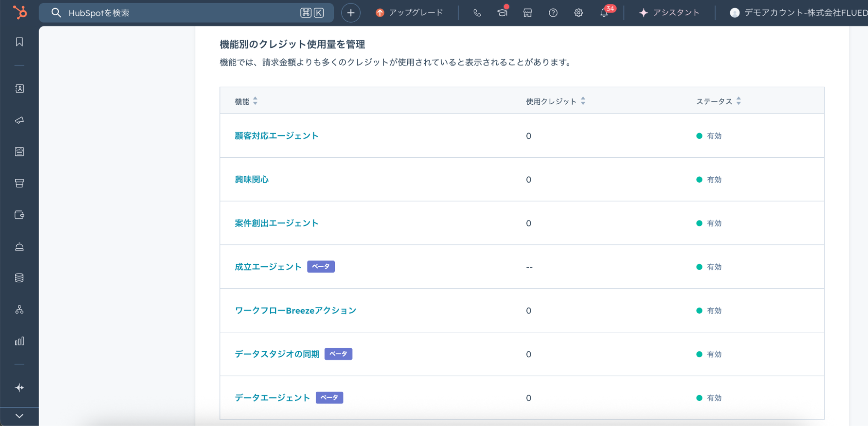Open the 顧客対応エージェント link
Image resolution: width=868 pixels, height=426 pixels.
click(x=277, y=136)
